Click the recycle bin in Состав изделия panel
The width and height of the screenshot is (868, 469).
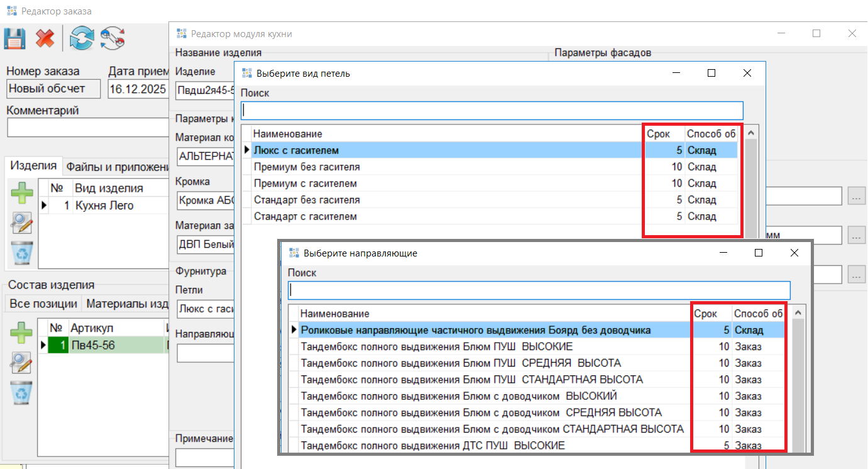tap(22, 393)
